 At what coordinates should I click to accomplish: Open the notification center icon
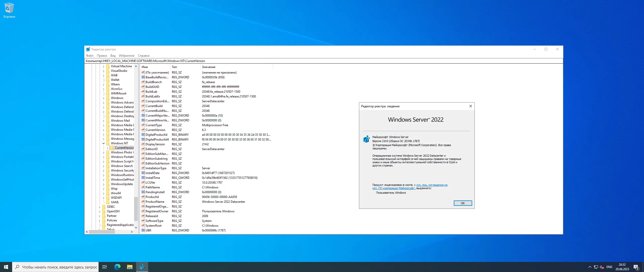[636, 267]
